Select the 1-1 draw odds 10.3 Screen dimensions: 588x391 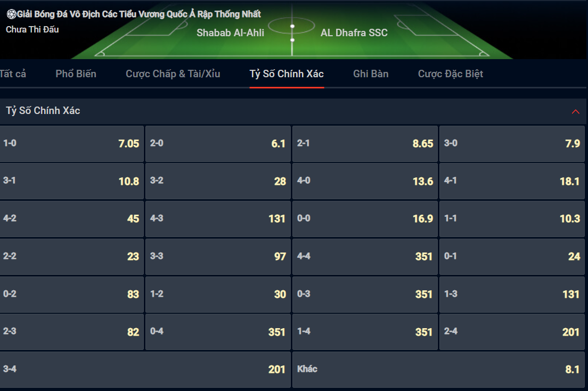[x=512, y=219]
